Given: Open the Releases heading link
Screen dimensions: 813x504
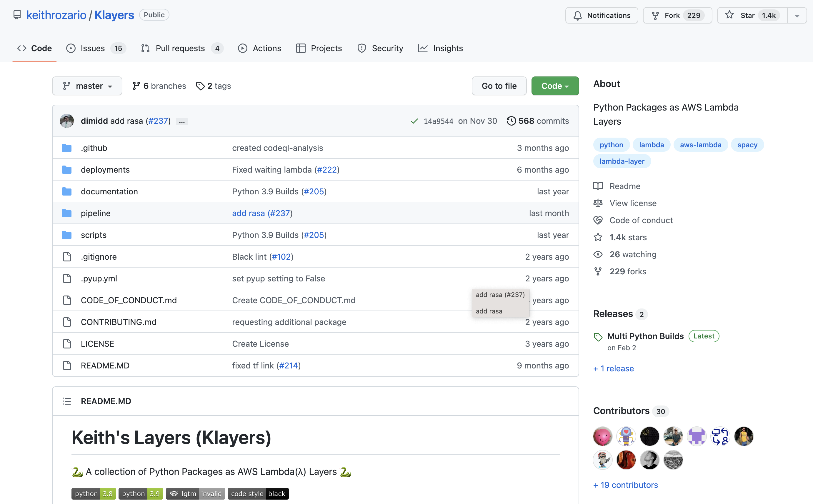Looking at the screenshot, I should tap(613, 314).
